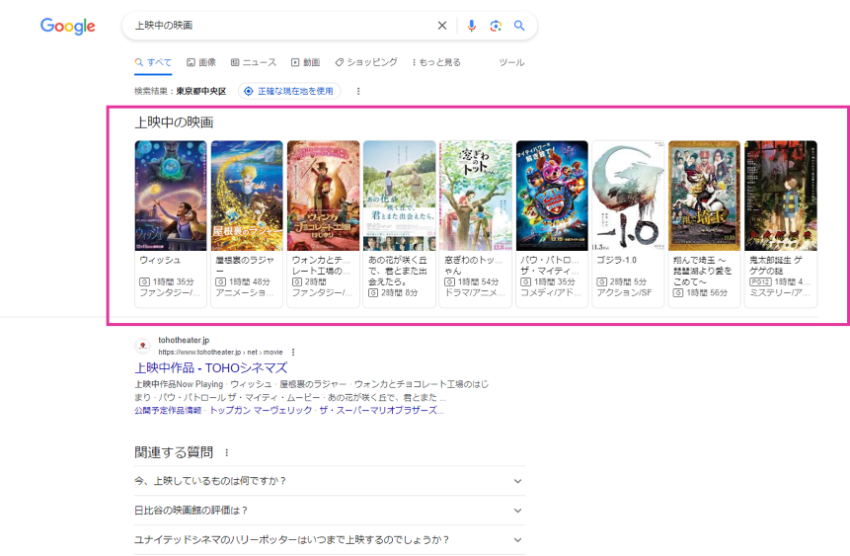Screen dimensions: 850x556
Task: Open location options three-dot menu
Action: [x=358, y=91]
